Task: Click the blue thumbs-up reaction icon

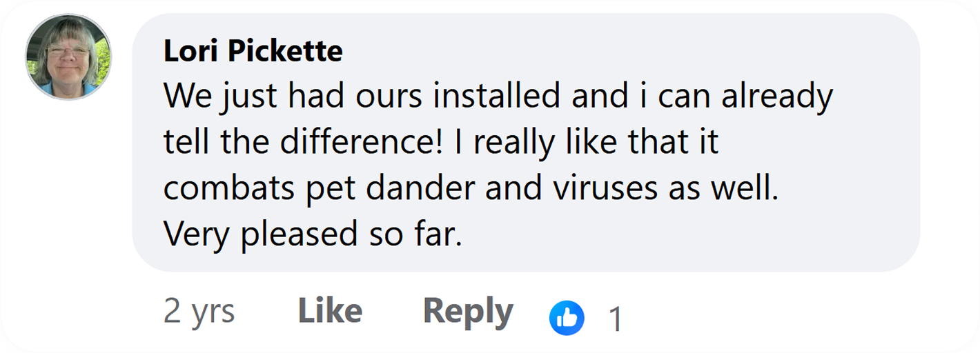Action: [567, 318]
